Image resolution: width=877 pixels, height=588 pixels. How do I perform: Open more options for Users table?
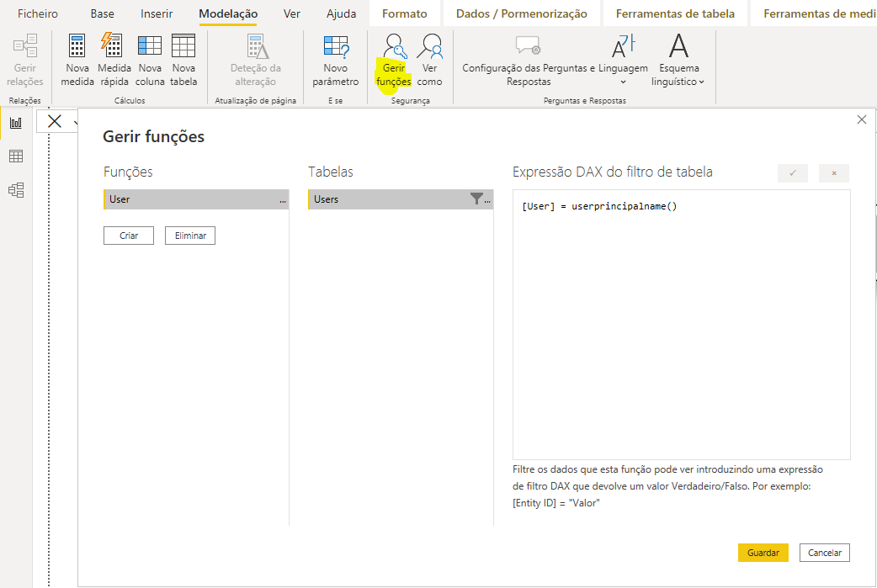point(488,200)
